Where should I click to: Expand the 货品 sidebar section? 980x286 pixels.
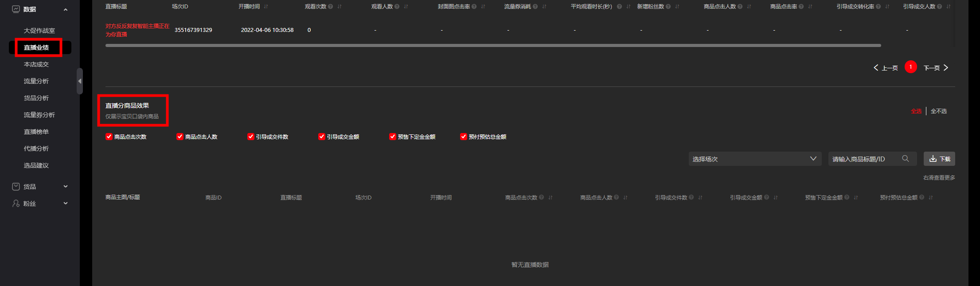coord(66,187)
